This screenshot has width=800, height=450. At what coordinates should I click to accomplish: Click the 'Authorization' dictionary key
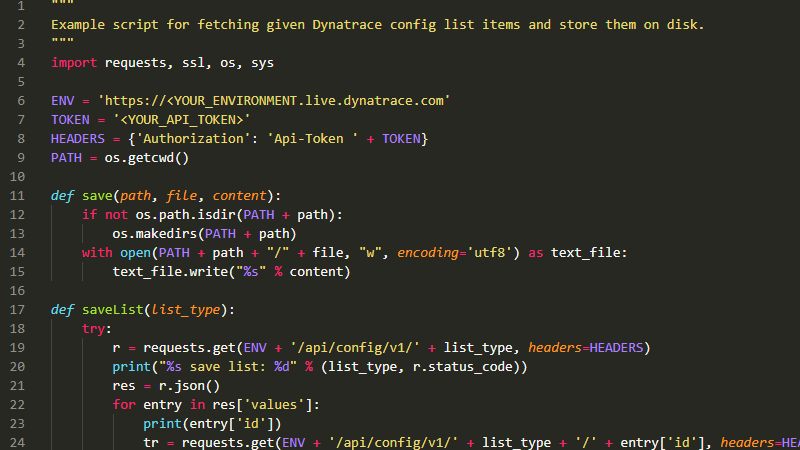click(193, 139)
